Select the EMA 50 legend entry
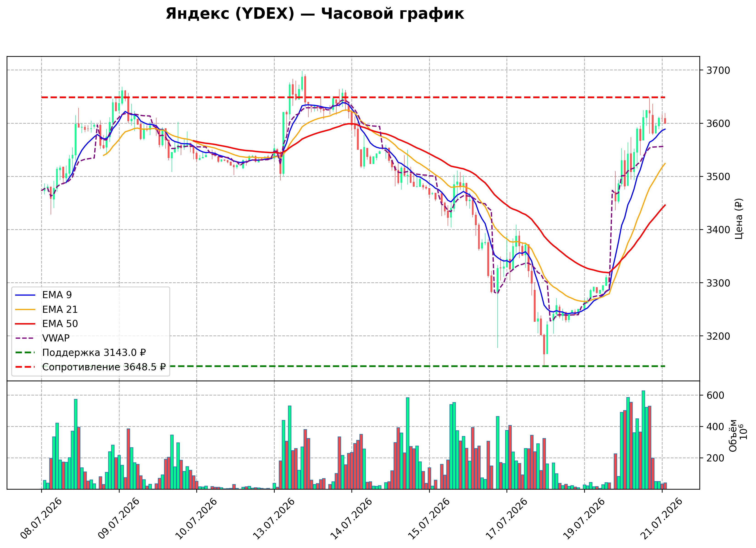The height and width of the screenshot is (548, 756). [47, 324]
